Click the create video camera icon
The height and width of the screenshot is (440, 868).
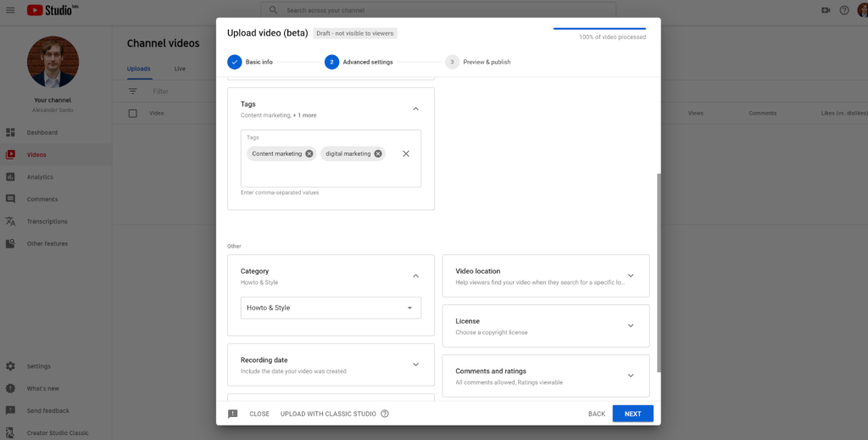click(826, 10)
